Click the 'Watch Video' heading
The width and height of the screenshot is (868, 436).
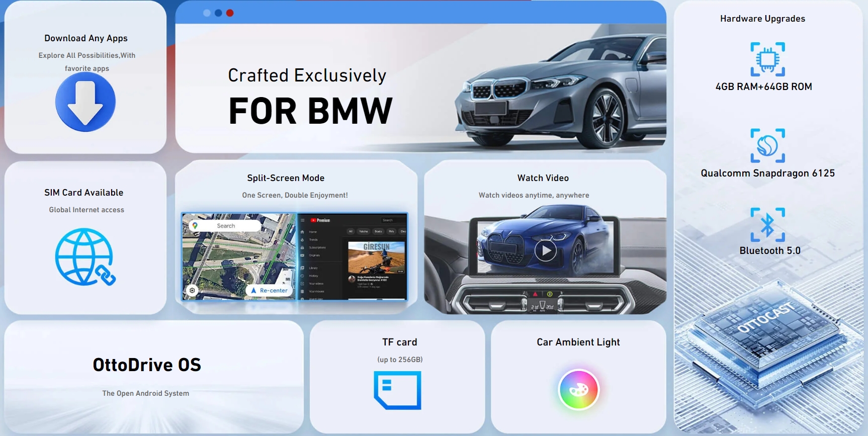click(543, 178)
